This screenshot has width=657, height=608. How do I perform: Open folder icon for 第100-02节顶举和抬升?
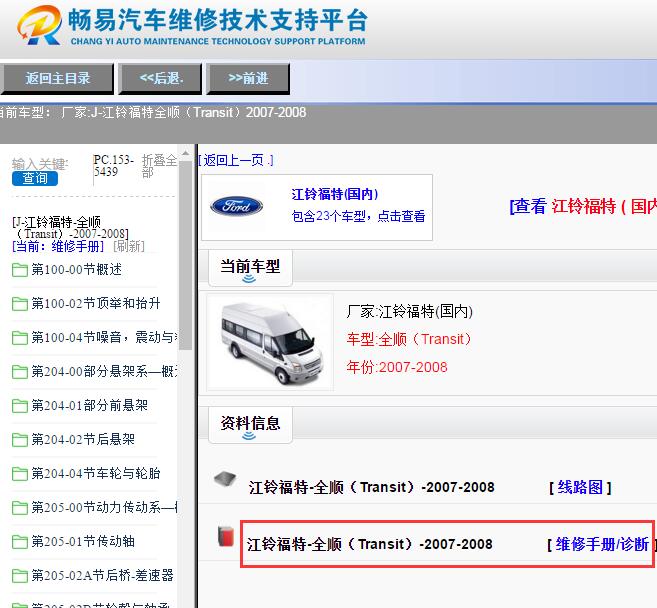(20, 304)
